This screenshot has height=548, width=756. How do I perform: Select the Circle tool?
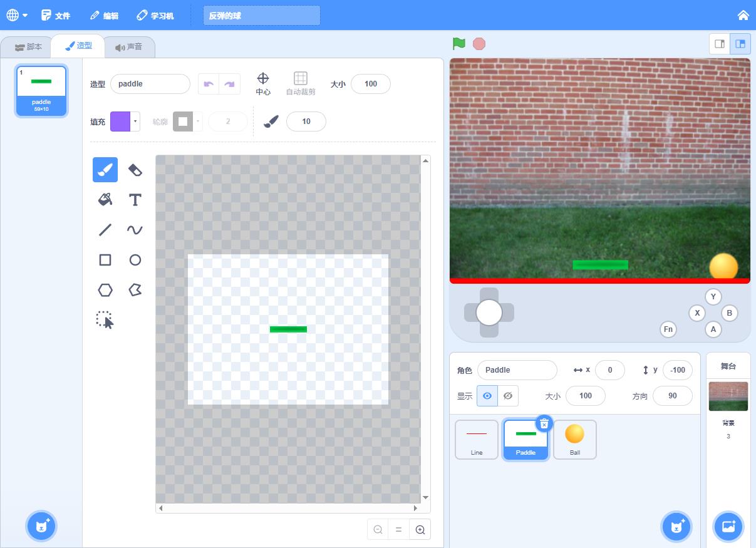click(x=135, y=260)
